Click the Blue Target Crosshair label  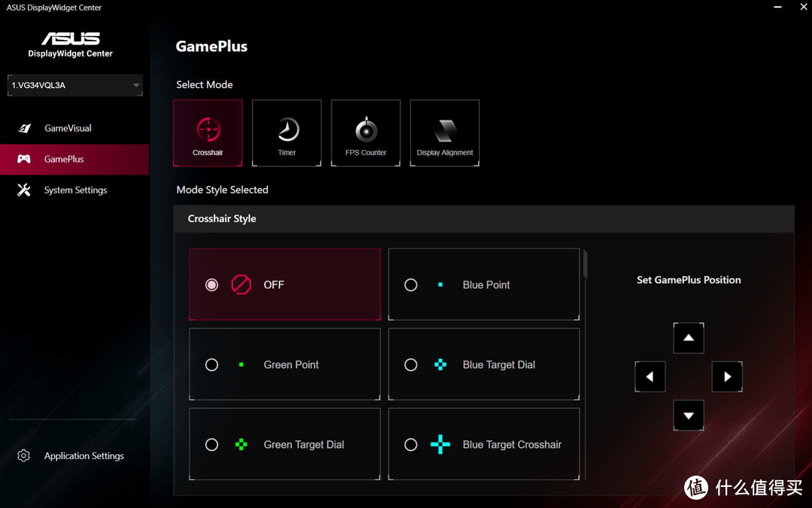(512, 444)
